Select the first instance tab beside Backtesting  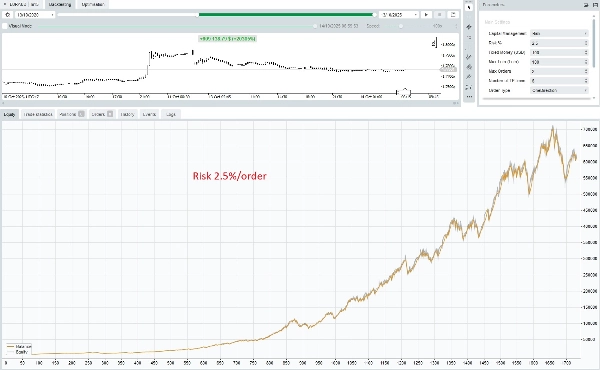[x=22, y=5]
